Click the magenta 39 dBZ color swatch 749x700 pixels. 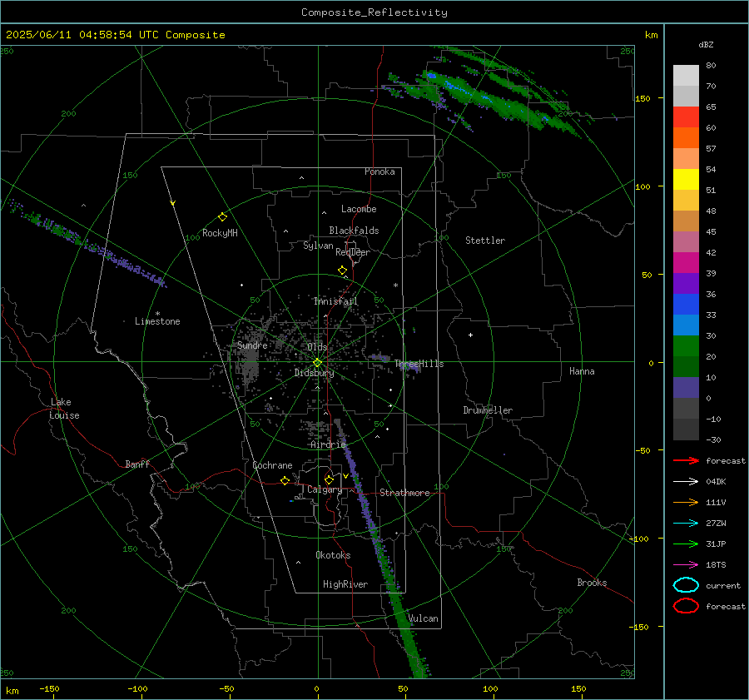tap(686, 262)
